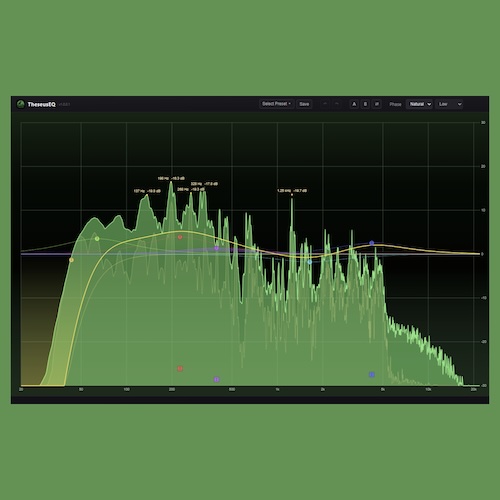The image size is (500, 500).
Task: Click the undo arrow button
Action: 325,104
